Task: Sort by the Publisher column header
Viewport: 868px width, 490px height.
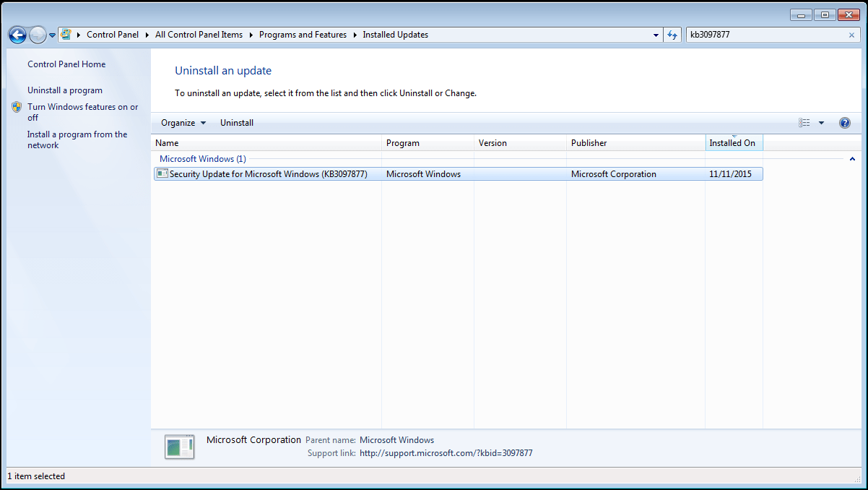Action: (636, 143)
